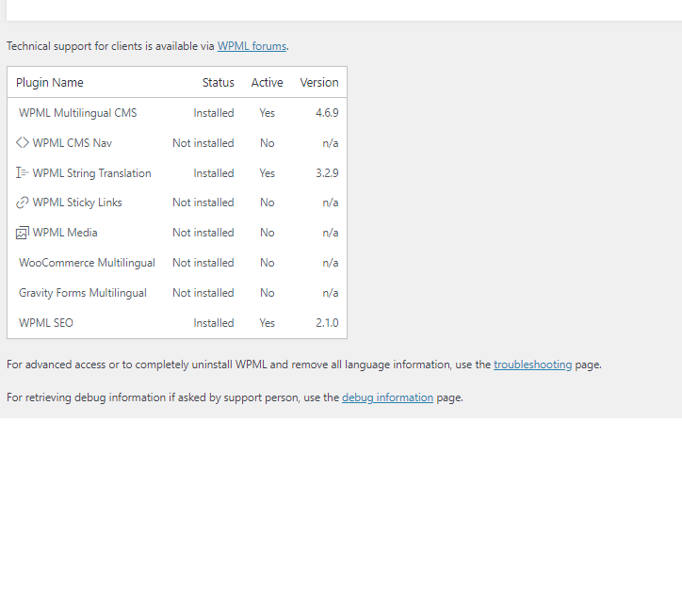Click version 3.2.9 of String Translation

tap(327, 173)
